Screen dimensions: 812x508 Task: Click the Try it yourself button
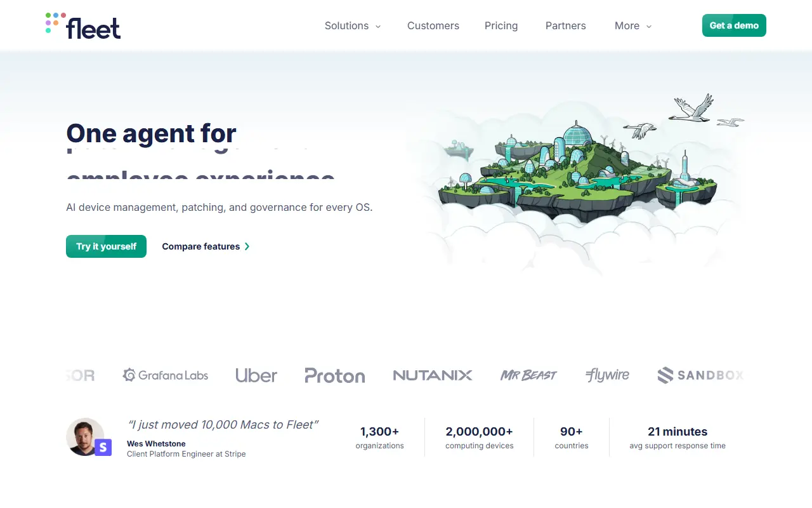[106, 246]
